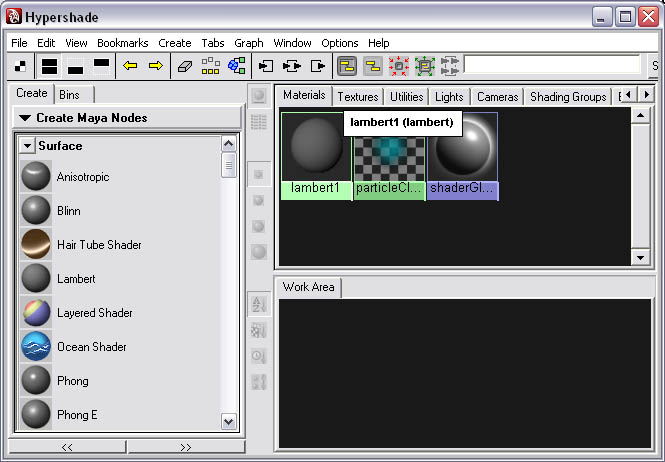The height and width of the screenshot is (462, 665).
Task: Open the Window menu
Action: (x=292, y=43)
